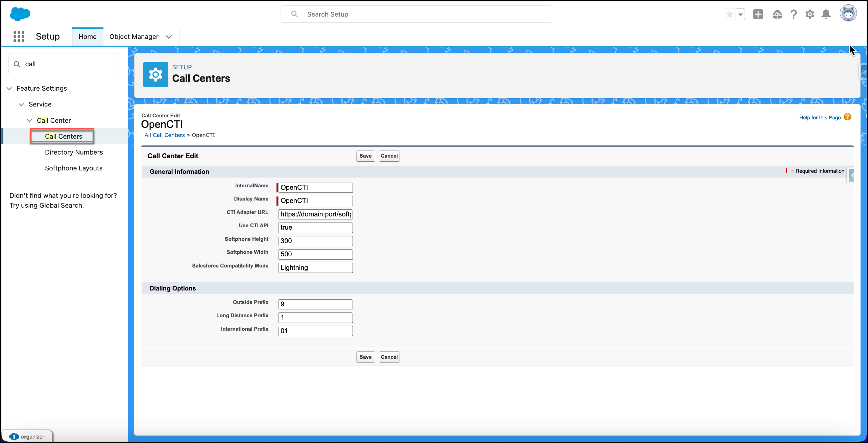This screenshot has height=443, width=868.
Task: Click the InternalName field
Action: click(x=315, y=187)
